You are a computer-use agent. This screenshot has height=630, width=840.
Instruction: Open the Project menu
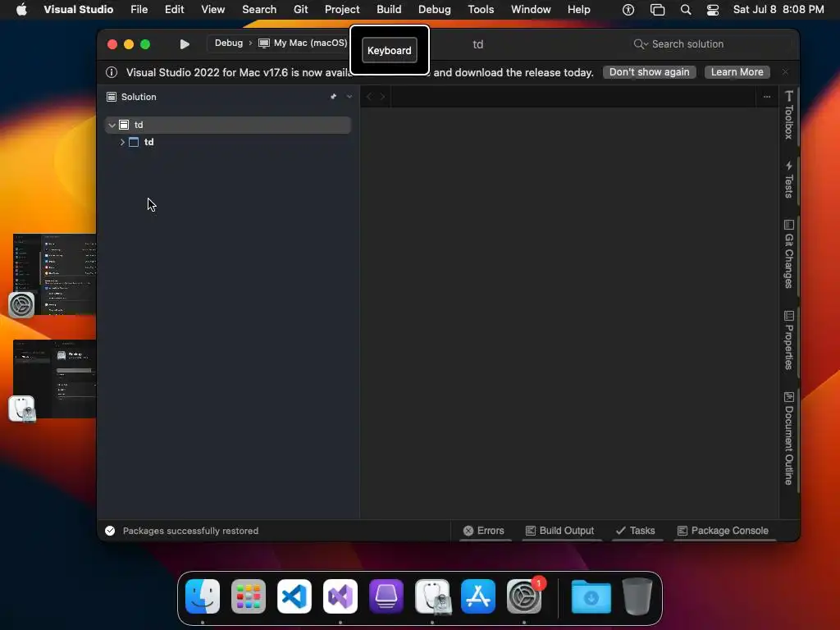[342, 10]
